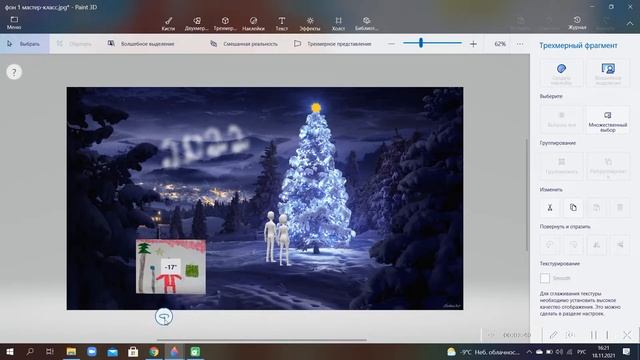This screenshot has height=360, width=640.
Task: Click the rotate handle below the sticker
Action: coord(164,317)
